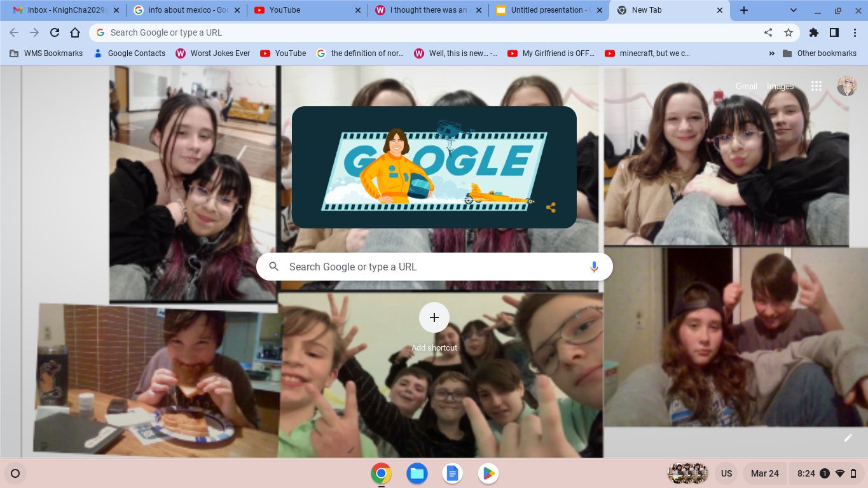Open the Gmail link
Viewport: 868px width, 488px height.
click(x=746, y=87)
